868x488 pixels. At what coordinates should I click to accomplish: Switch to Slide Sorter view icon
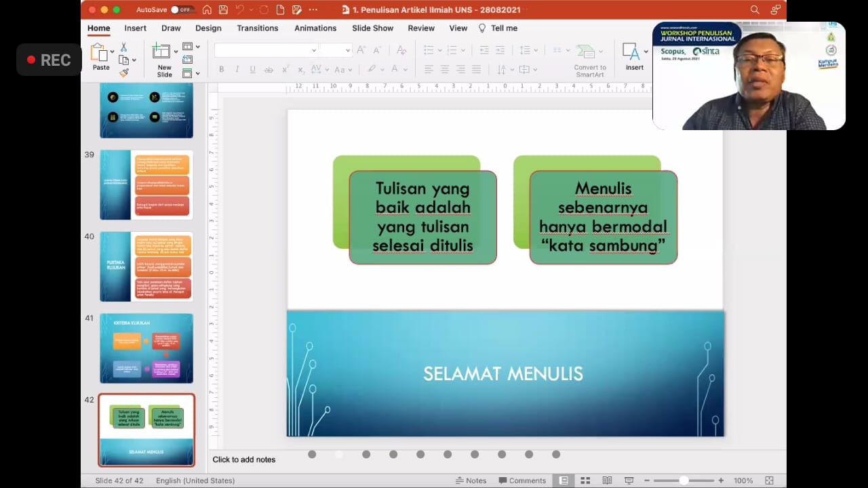pos(585,481)
